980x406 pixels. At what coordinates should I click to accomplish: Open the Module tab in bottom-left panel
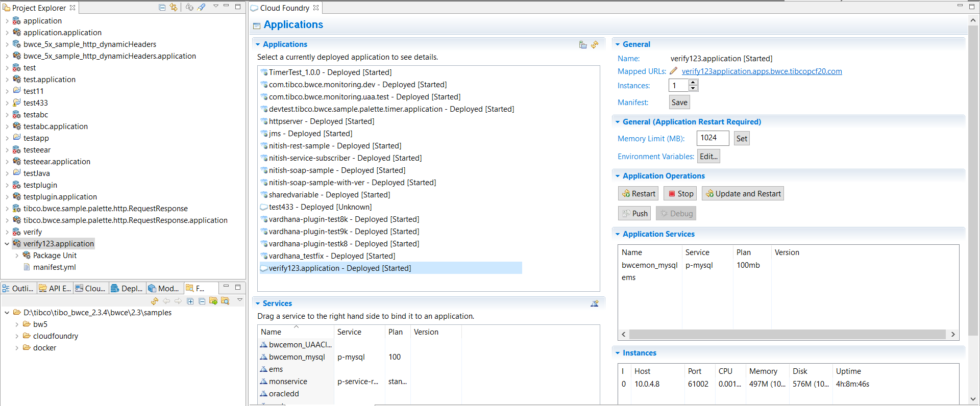click(164, 288)
